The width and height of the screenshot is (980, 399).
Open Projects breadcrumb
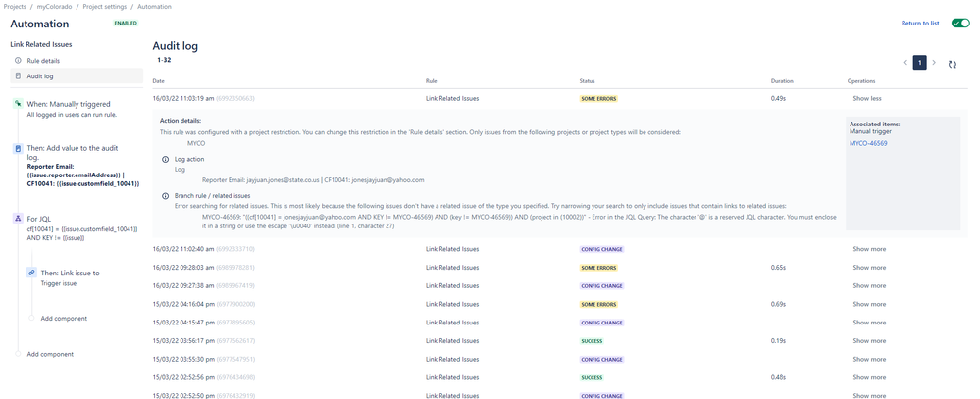tap(15, 6)
